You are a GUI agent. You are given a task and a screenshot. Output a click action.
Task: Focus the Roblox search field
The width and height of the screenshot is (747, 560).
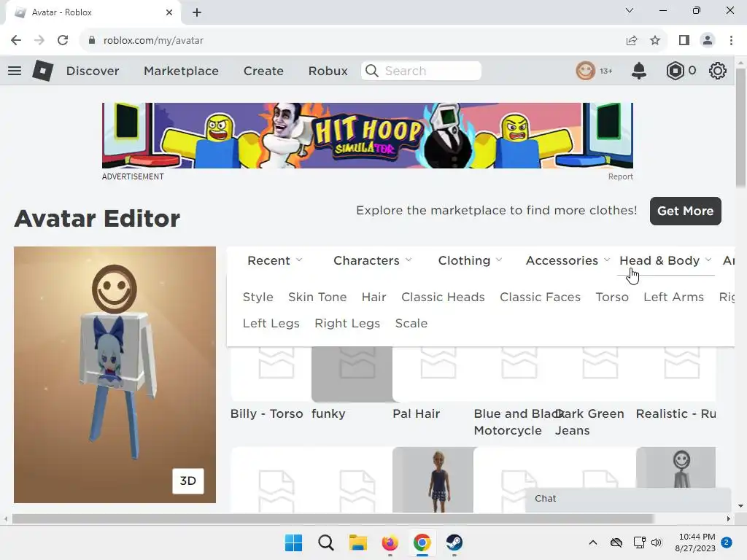[421, 71]
